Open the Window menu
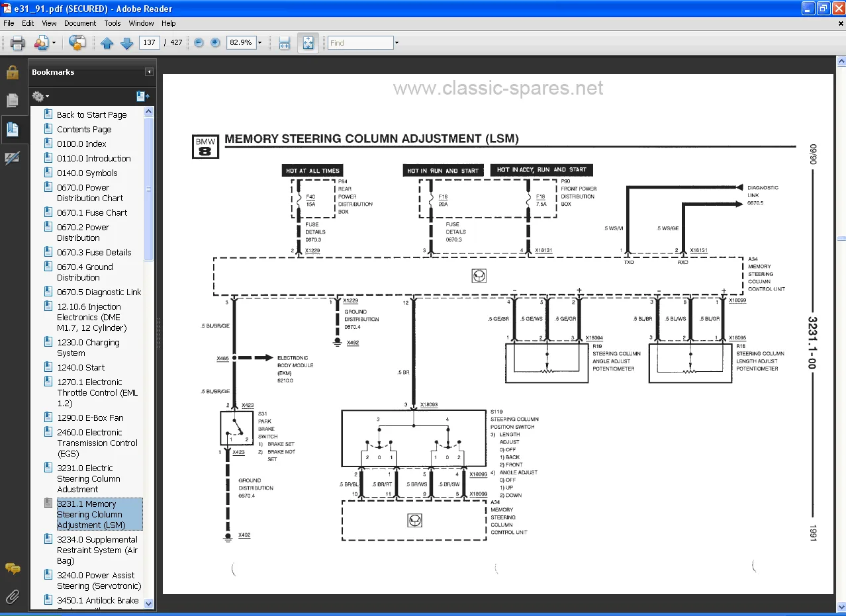The width and height of the screenshot is (846, 616). 141,23
